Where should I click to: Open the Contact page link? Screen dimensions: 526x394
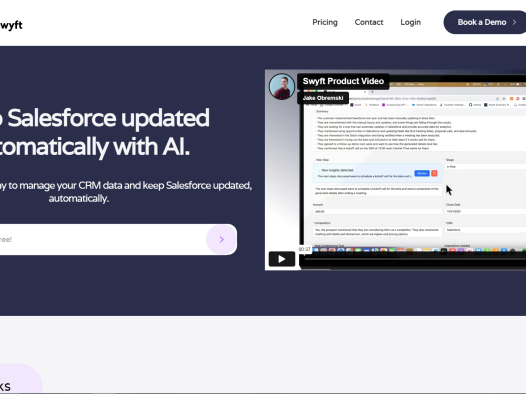tap(369, 22)
